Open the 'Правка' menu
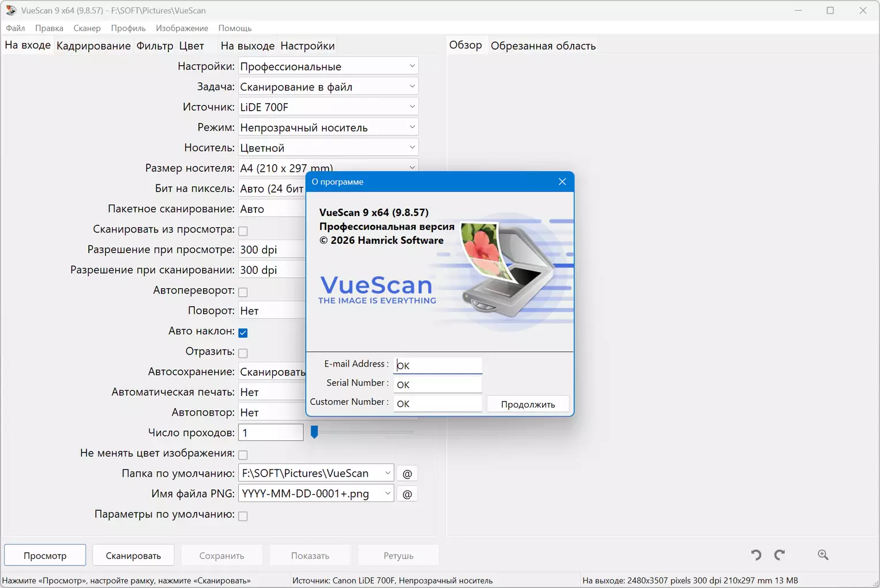This screenshot has width=880, height=588. 49,28
